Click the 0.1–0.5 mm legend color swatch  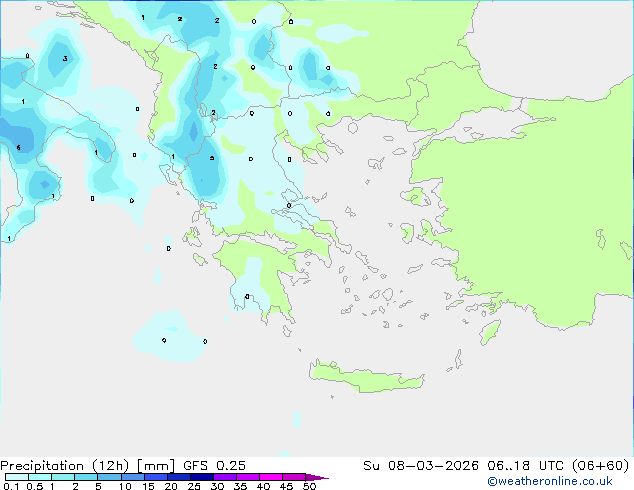[17, 477]
